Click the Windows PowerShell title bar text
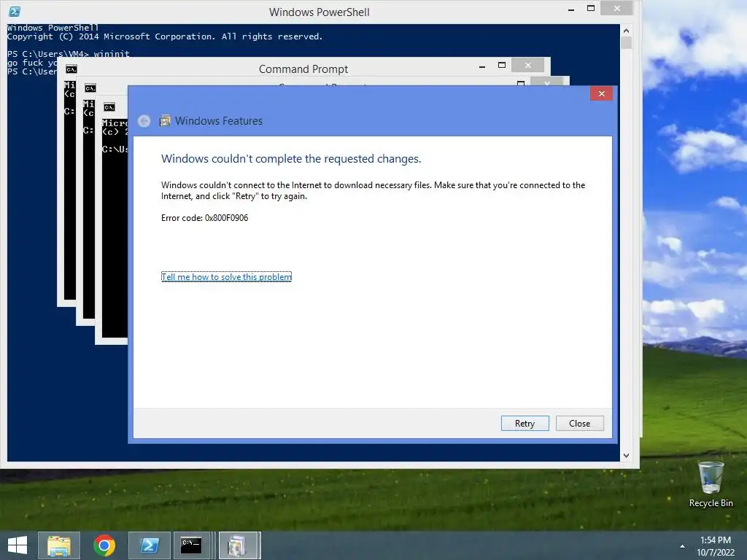747x560 pixels. [x=320, y=12]
